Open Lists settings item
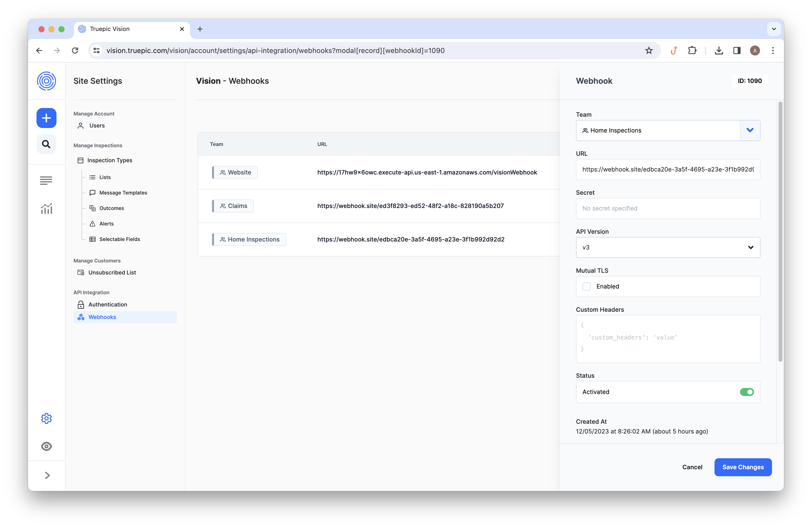812x528 pixels. coord(100,177)
